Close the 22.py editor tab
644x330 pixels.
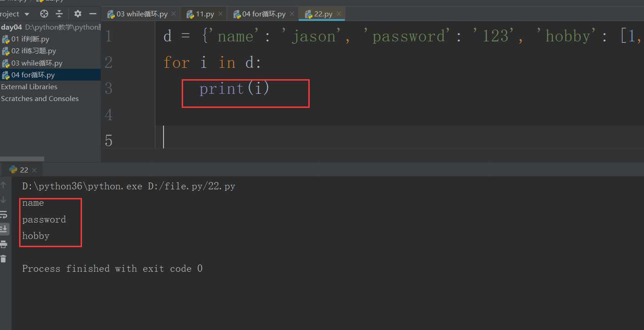pyautogui.click(x=338, y=14)
